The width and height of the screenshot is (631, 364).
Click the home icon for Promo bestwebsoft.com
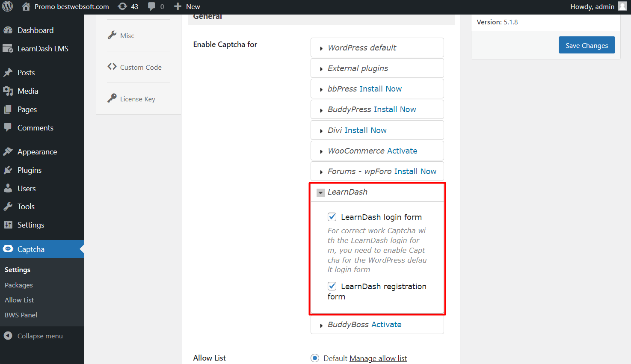(26, 6)
